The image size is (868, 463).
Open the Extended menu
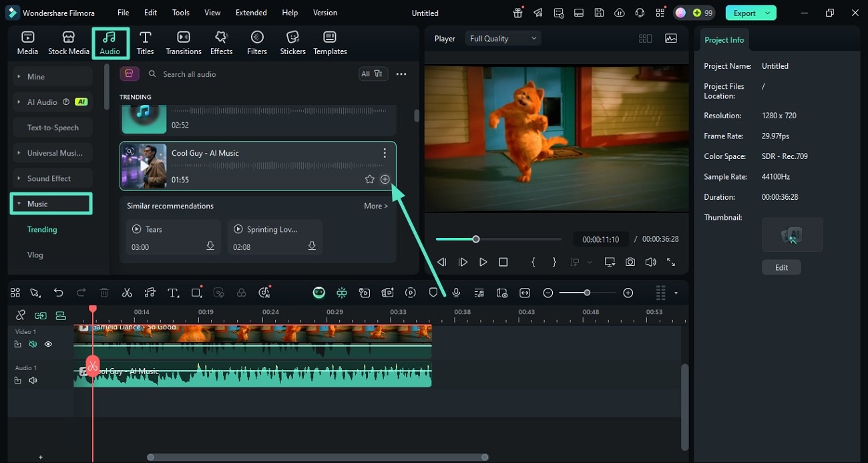click(x=251, y=13)
